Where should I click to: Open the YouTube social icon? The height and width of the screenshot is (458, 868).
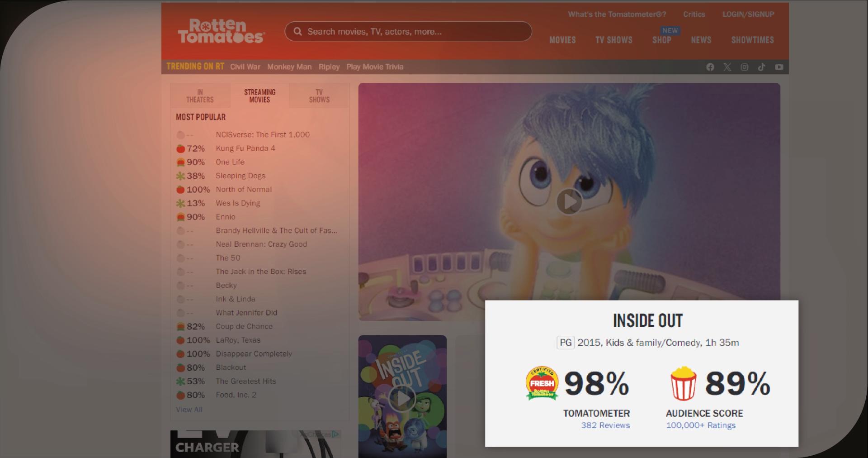pos(779,67)
